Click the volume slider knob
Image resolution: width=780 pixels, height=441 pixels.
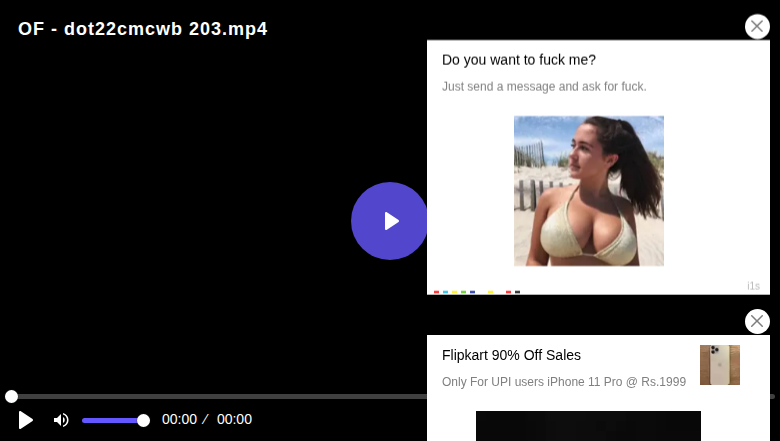click(x=143, y=421)
